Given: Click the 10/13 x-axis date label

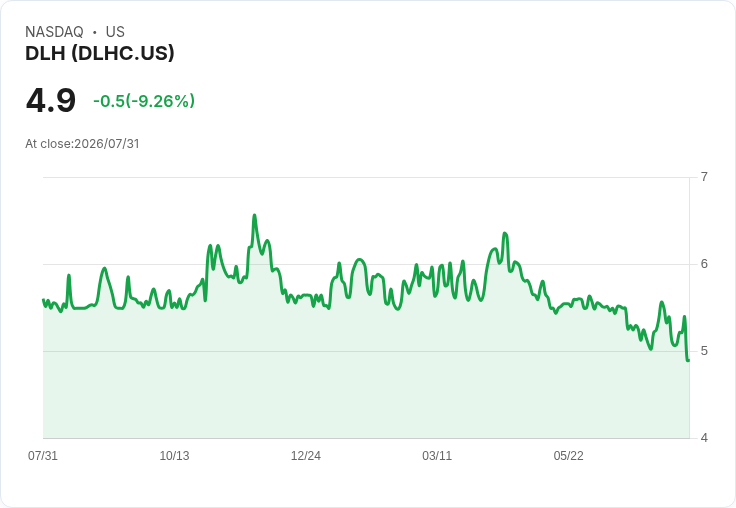Looking at the screenshot, I should pos(174,455).
